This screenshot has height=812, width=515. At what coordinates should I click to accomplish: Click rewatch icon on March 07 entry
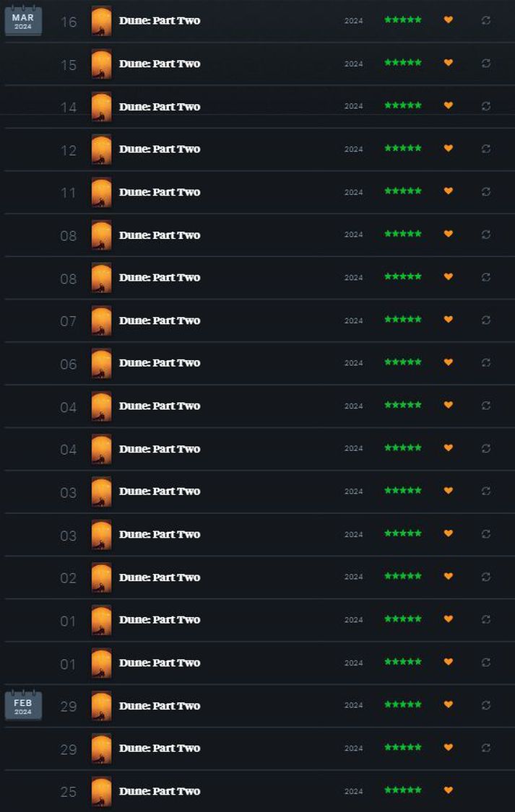486,320
